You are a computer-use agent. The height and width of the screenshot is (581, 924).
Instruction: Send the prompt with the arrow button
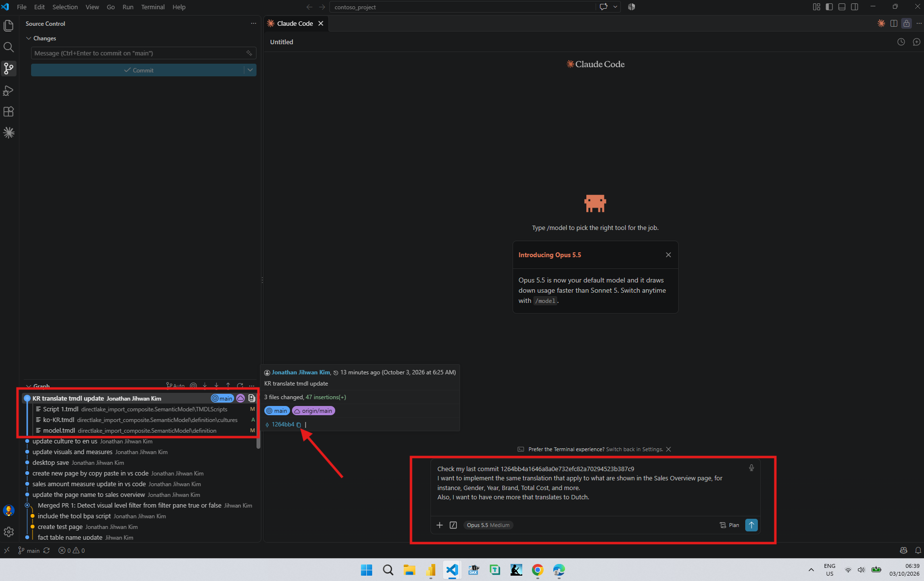(752, 525)
